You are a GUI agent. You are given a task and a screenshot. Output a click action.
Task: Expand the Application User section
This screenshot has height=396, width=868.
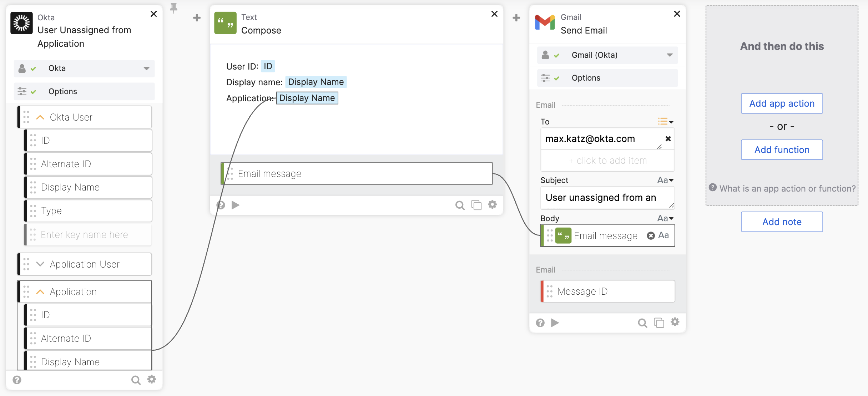tap(40, 264)
